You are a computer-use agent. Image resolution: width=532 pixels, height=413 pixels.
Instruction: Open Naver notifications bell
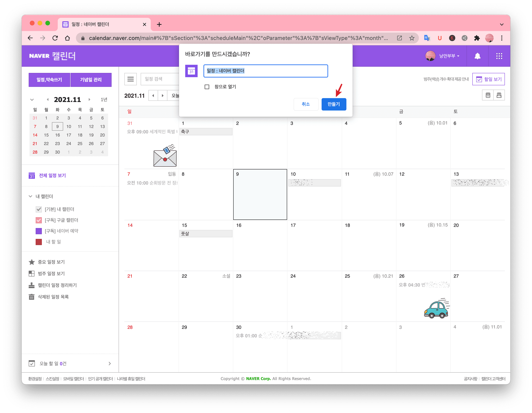click(x=477, y=56)
